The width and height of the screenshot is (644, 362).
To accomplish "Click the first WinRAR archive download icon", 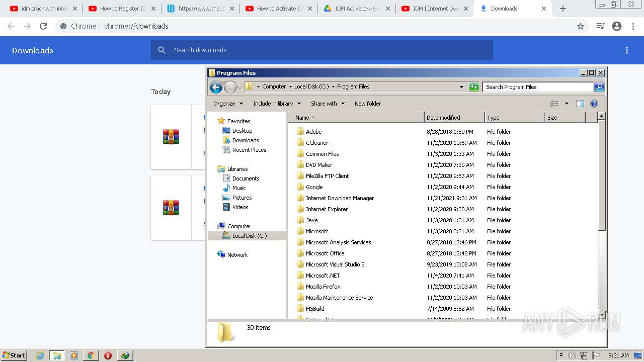I will click(x=171, y=137).
